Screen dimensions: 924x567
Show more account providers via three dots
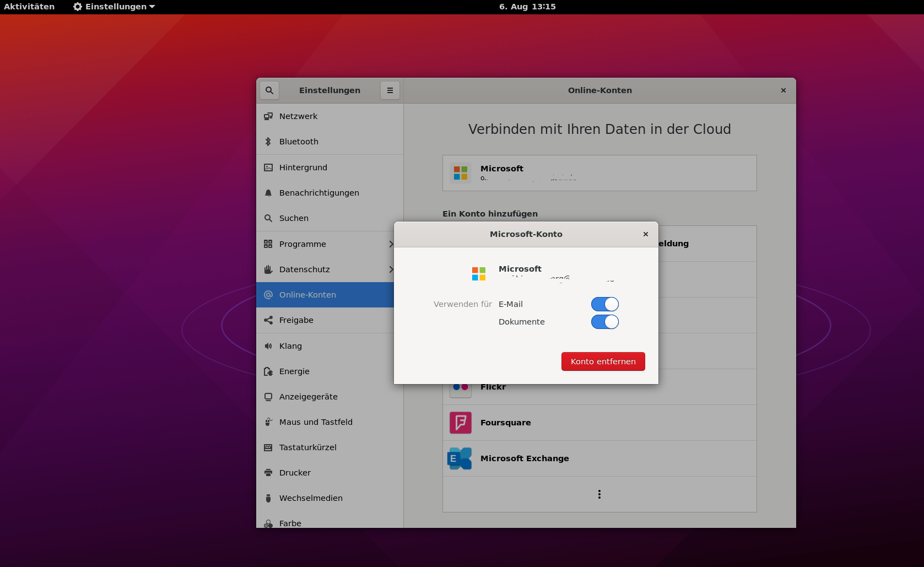click(x=599, y=494)
